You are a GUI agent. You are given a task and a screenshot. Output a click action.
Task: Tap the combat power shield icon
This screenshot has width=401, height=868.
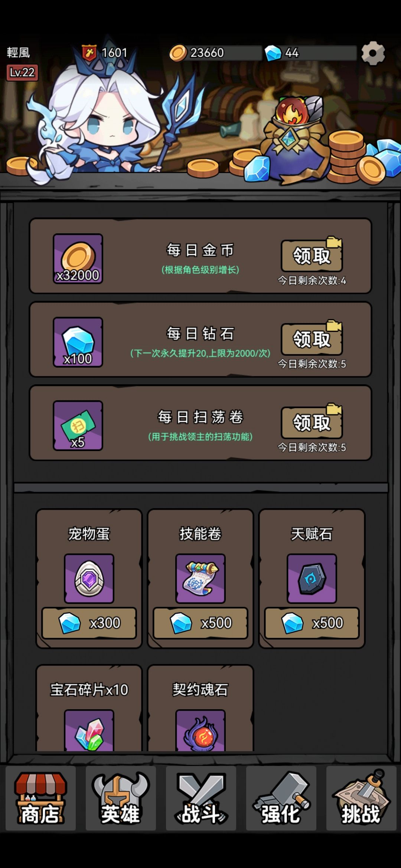pyautogui.click(x=89, y=53)
